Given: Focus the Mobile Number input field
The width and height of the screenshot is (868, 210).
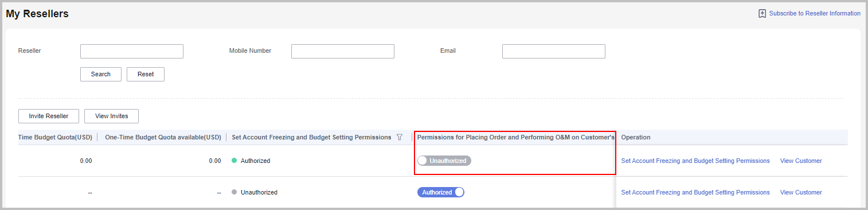Looking at the screenshot, I should click(x=343, y=51).
